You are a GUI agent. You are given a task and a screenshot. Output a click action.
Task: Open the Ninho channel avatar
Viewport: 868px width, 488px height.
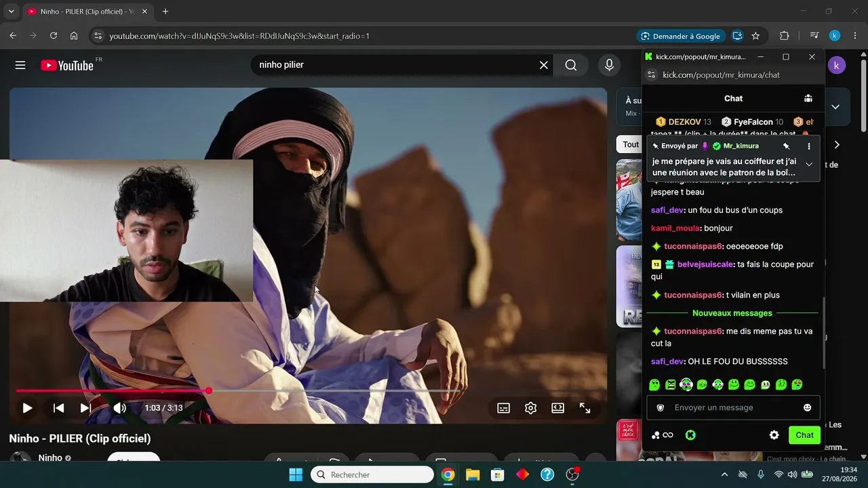click(20, 457)
